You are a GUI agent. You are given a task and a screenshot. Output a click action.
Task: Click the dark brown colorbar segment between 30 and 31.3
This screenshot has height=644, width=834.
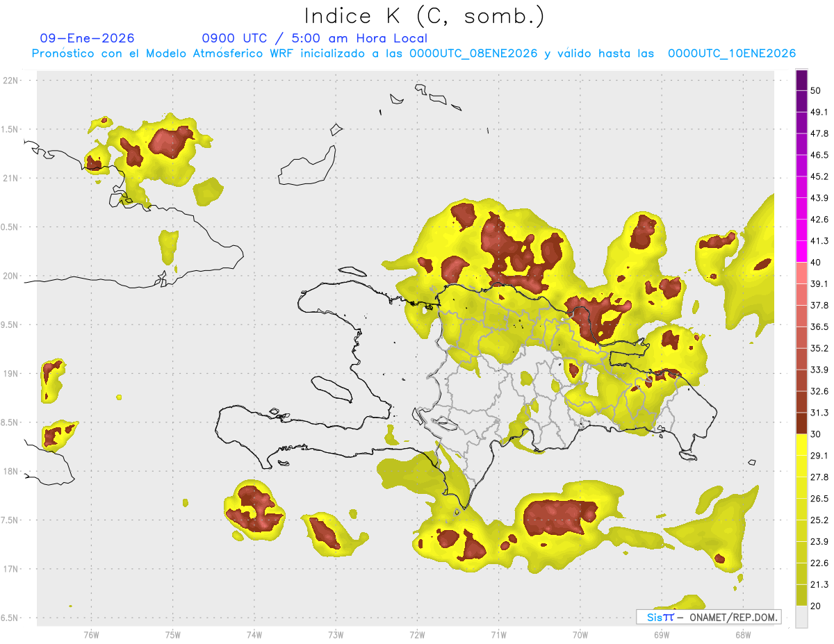[801, 423]
